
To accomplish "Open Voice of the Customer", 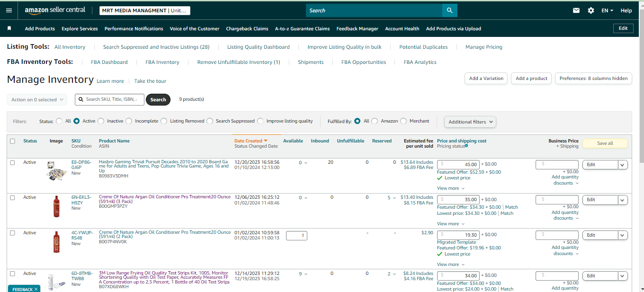I will coord(195,28).
